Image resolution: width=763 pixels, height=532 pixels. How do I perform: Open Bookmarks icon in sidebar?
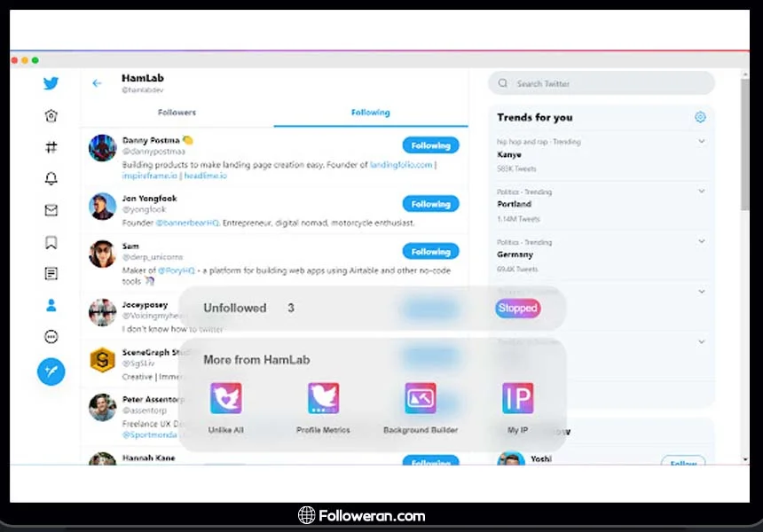[51, 242]
